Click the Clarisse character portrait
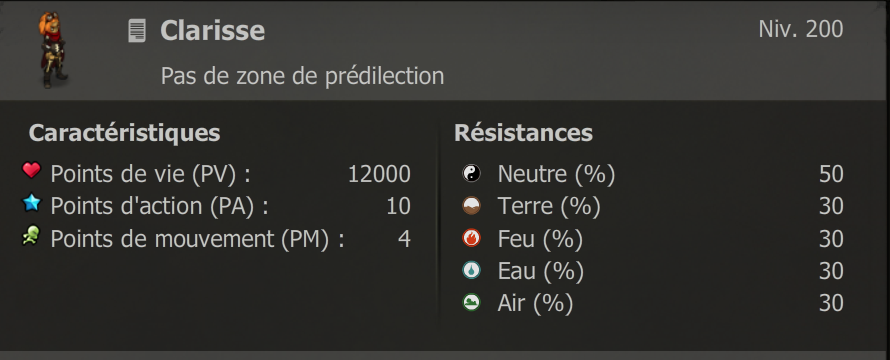The image size is (890, 360). point(53,50)
